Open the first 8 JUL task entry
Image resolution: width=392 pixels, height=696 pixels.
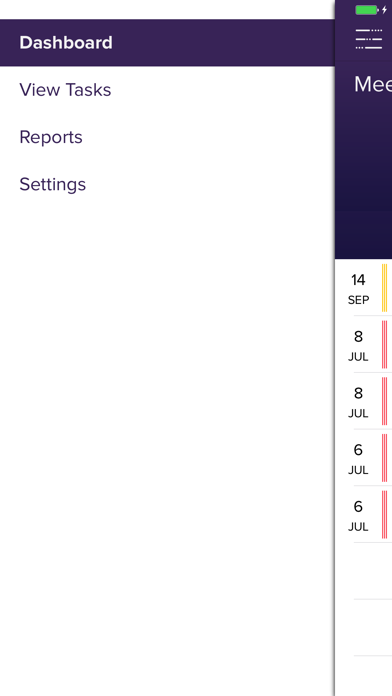364,344
